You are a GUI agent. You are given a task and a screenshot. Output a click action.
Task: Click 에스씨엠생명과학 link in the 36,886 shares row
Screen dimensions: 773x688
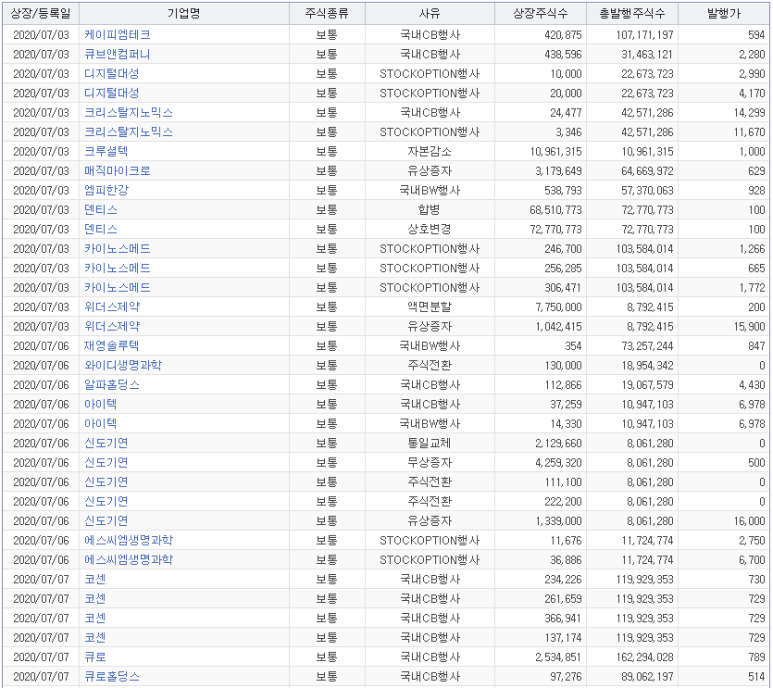pos(129,560)
